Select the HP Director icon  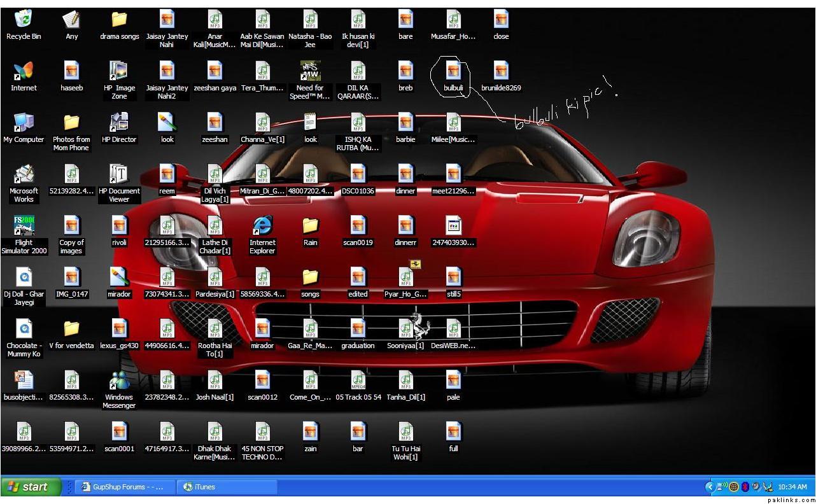click(x=119, y=123)
